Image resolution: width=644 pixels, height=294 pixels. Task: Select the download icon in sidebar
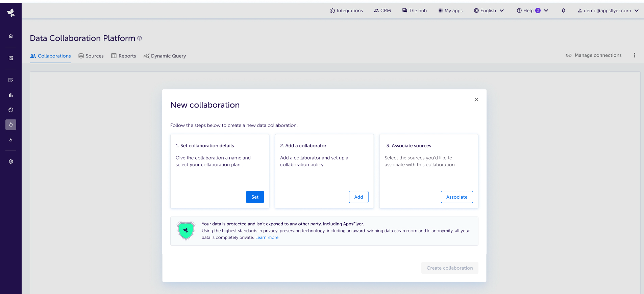(x=11, y=140)
